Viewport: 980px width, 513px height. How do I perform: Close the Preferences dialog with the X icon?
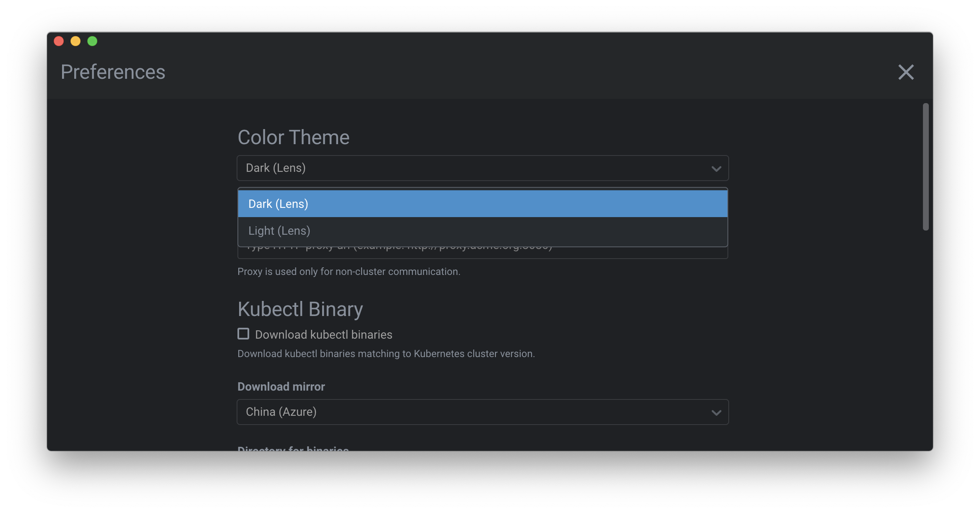pyautogui.click(x=906, y=72)
